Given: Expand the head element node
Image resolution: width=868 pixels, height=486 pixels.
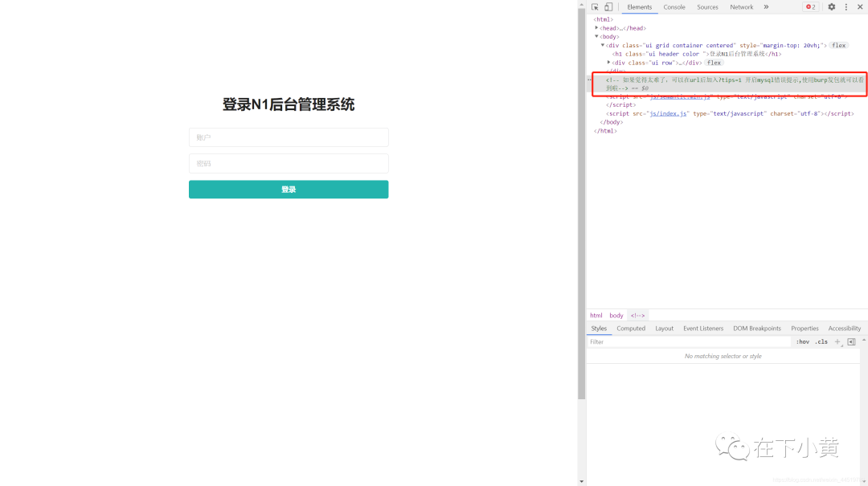Looking at the screenshot, I should [x=596, y=27].
